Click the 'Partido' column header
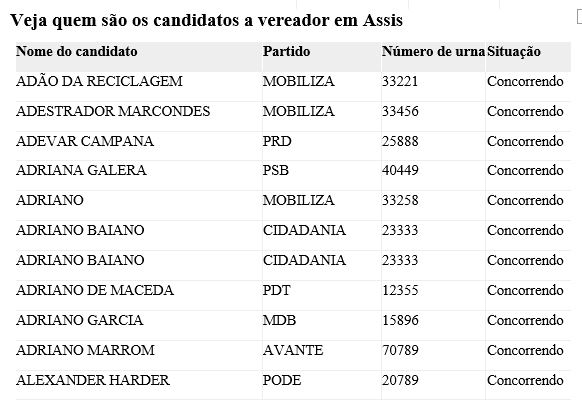This screenshot has width=582, height=405. (286, 51)
